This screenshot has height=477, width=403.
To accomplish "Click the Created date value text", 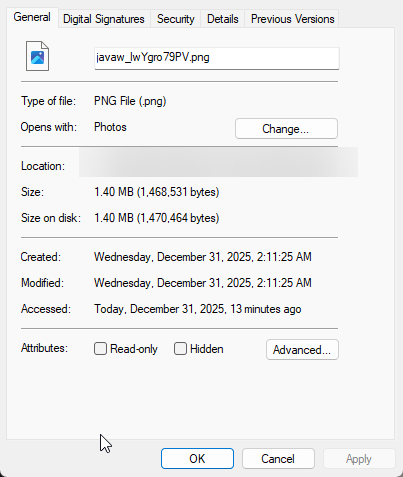I will click(203, 257).
